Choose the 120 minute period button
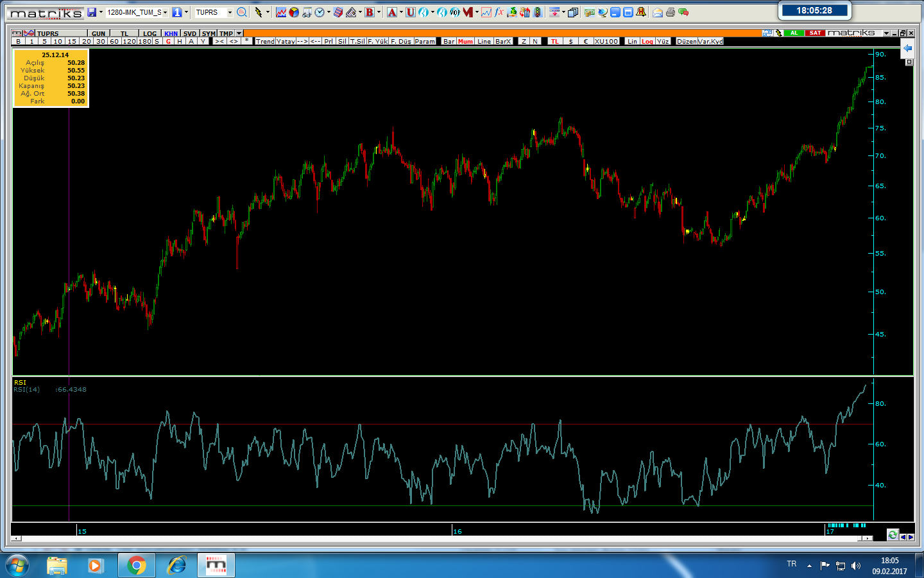 pos(129,41)
